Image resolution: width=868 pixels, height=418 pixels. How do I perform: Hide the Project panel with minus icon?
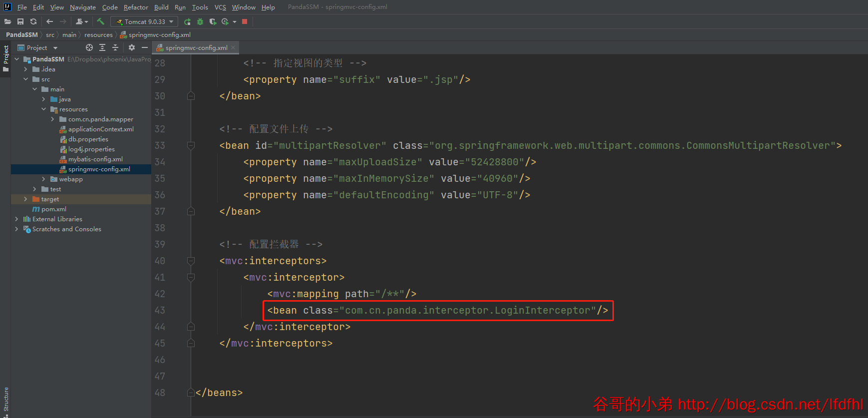145,47
